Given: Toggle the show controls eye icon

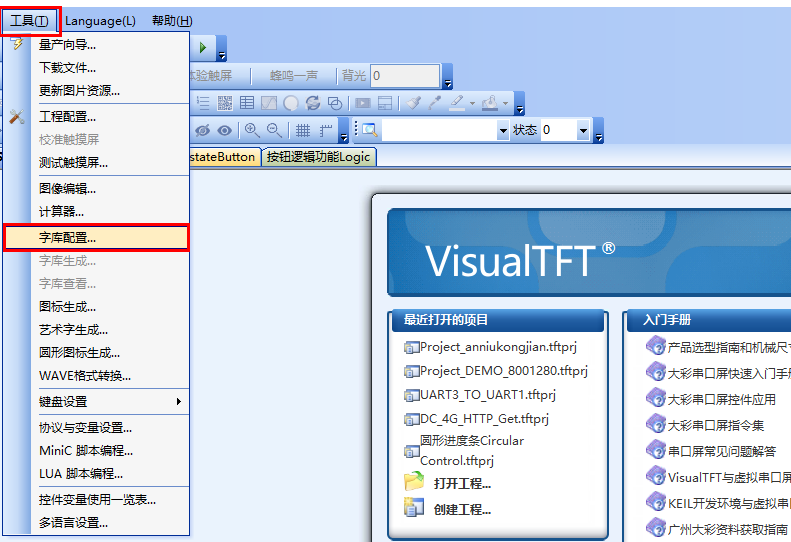Looking at the screenshot, I should point(224,131).
